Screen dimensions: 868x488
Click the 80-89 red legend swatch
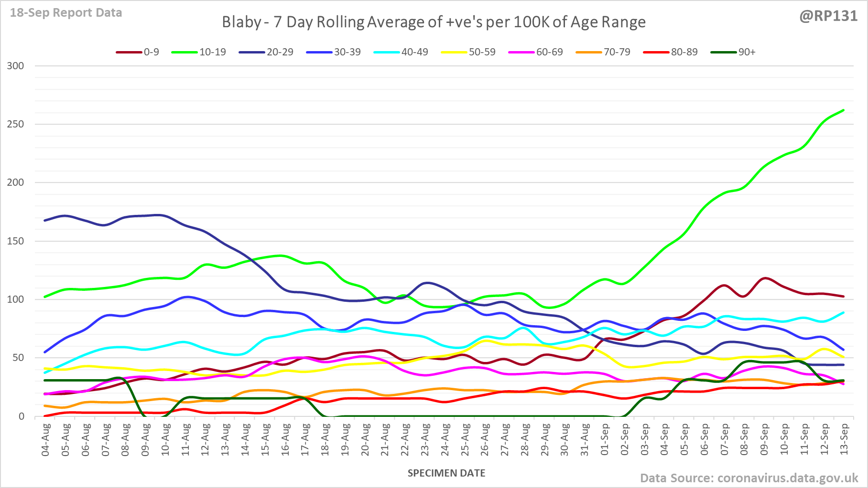[656, 52]
